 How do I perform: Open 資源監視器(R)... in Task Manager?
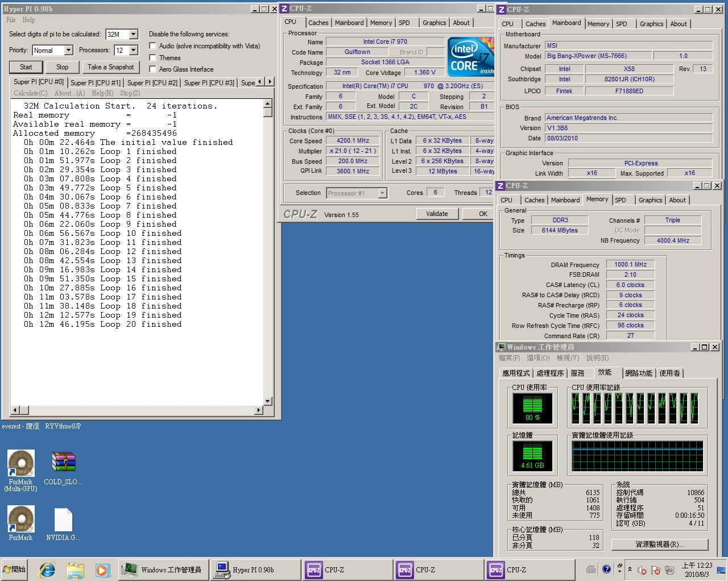pyautogui.click(x=660, y=544)
